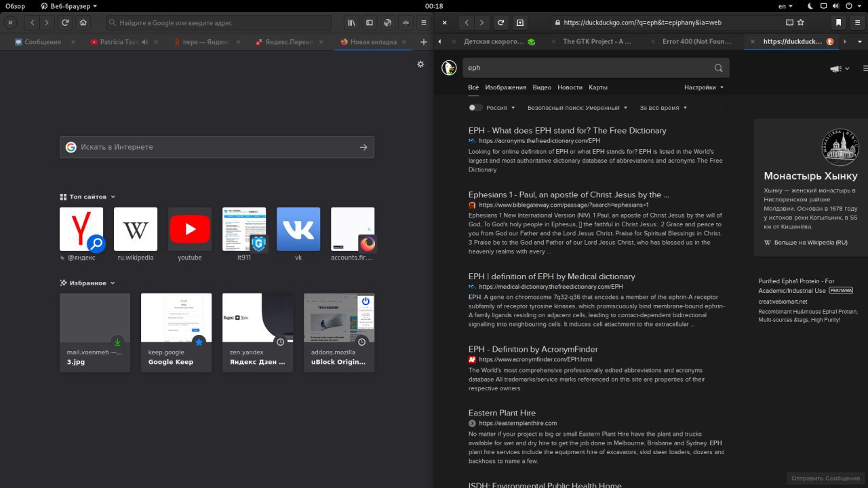Open Настройки dropdown on DuckDuckGo

(704, 87)
